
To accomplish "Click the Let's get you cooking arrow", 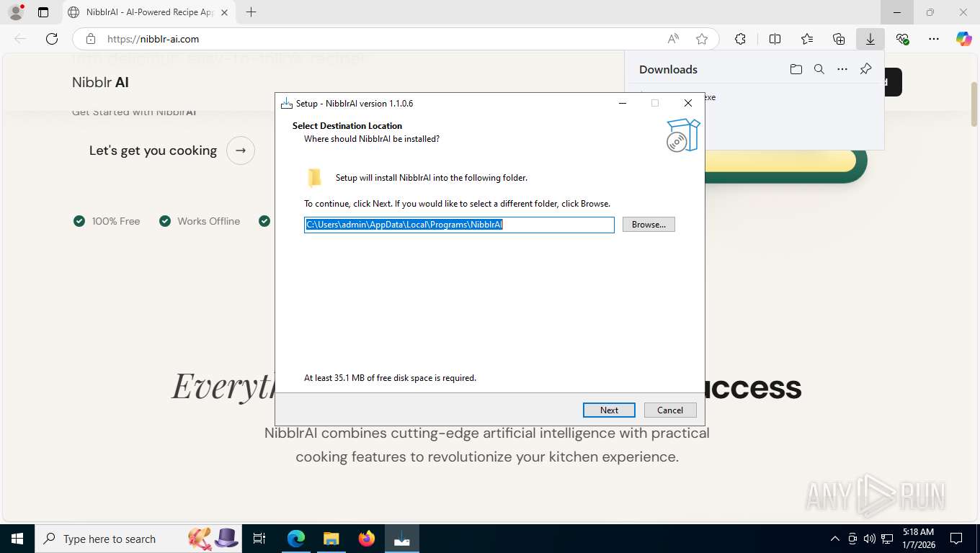I will (241, 150).
